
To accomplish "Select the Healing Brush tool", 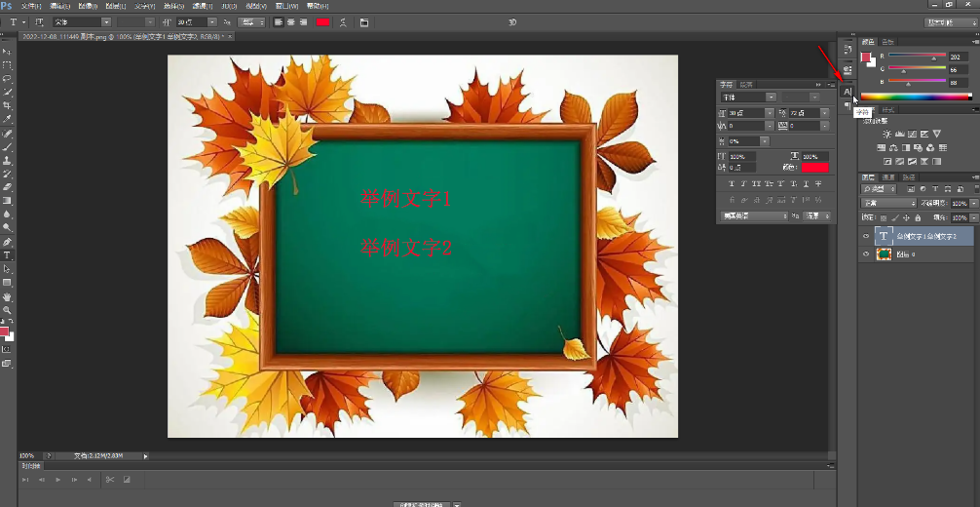I will [x=7, y=134].
